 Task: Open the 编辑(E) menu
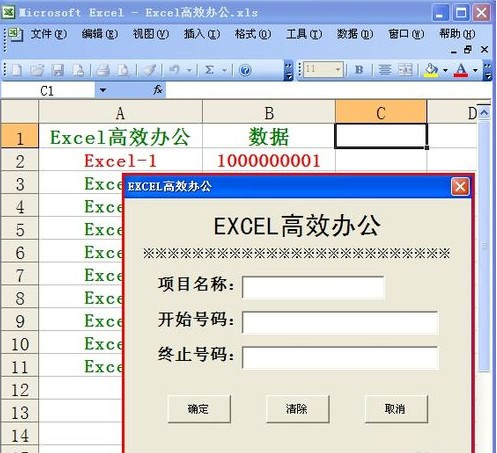point(100,34)
